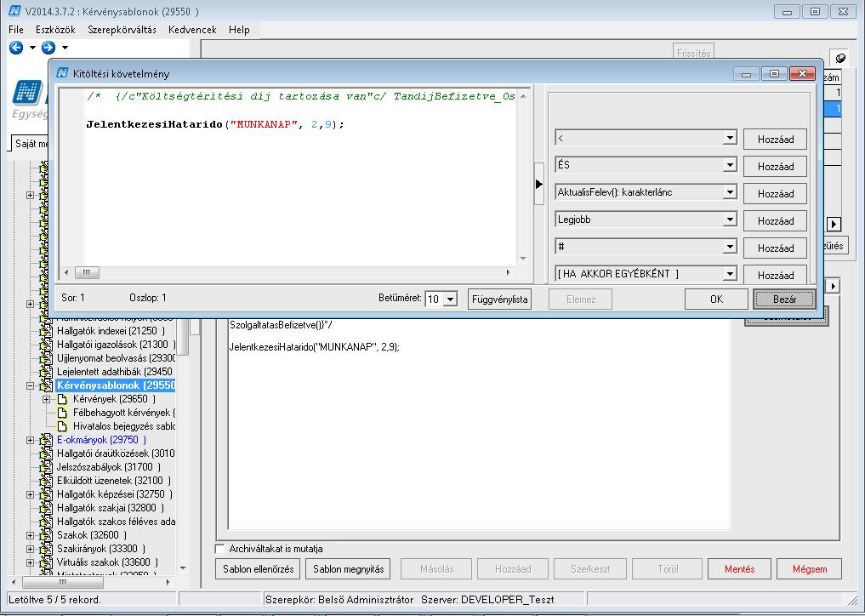Image resolution: width=865 pixels, height=616 pixels.
Task: Open the Help menu
Action: point(239,30)
